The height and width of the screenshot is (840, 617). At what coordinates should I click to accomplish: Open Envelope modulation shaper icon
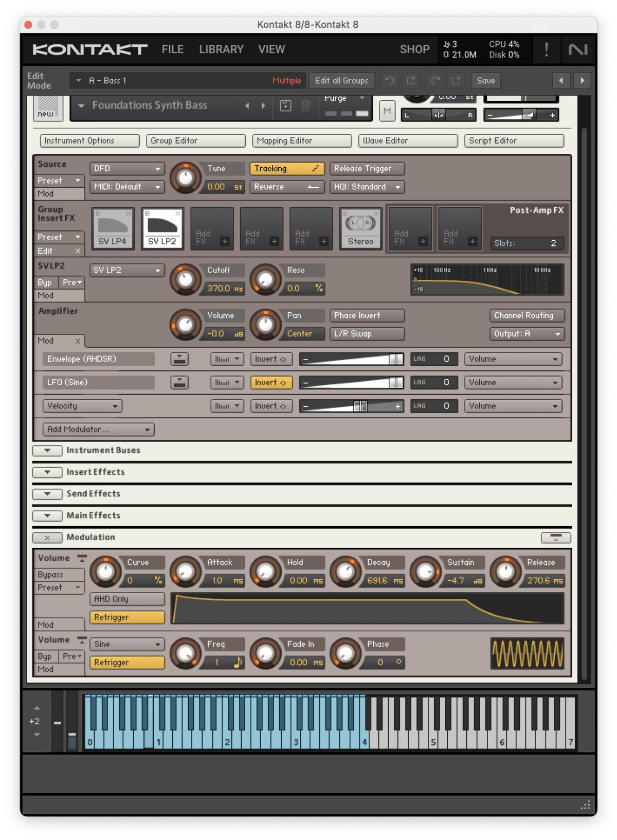[x=227, y=359]
